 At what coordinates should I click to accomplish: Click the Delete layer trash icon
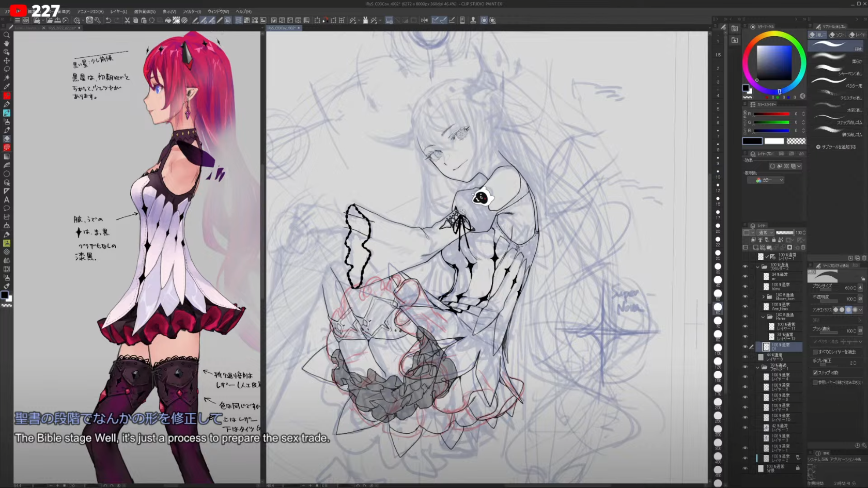click(803, 247)
